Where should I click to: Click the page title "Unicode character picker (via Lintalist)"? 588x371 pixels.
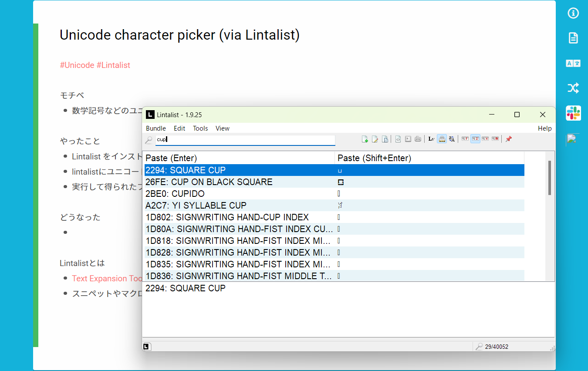179,35
